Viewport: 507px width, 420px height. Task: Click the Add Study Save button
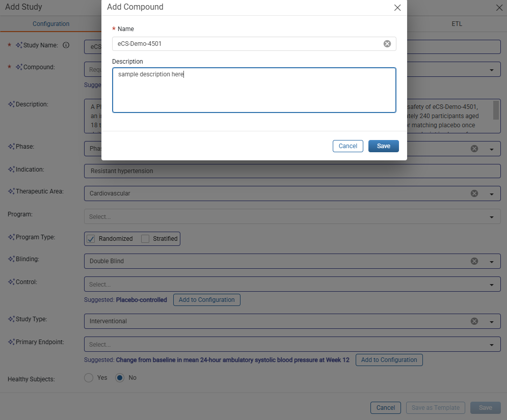point(485,408)
